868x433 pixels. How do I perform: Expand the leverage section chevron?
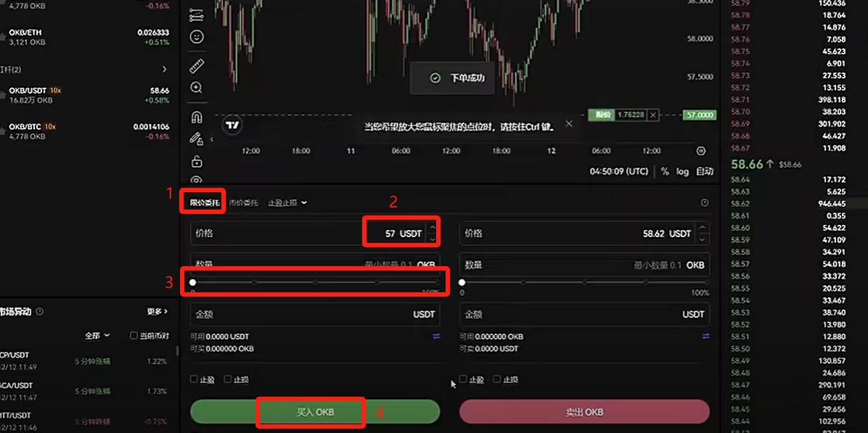(165, 70)
